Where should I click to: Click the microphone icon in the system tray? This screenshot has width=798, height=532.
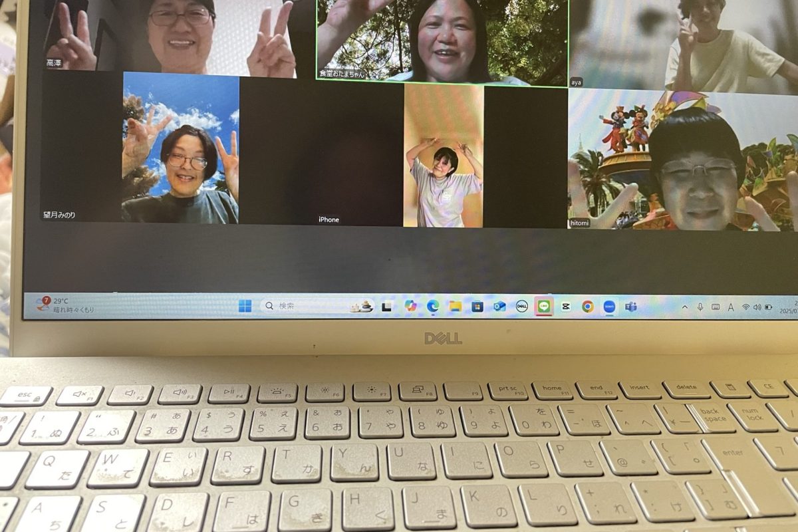pyautogui.click(x=700, y=307)
